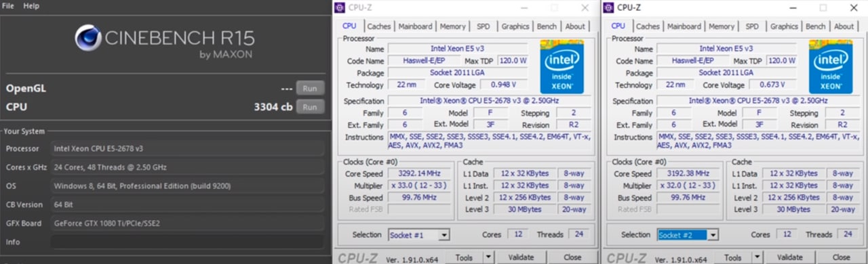The height and width of the screenshot is (264, 868).
Task: Click Validate in first CPU-Z window
Action: pyautogui.click(x=521, y=257)
